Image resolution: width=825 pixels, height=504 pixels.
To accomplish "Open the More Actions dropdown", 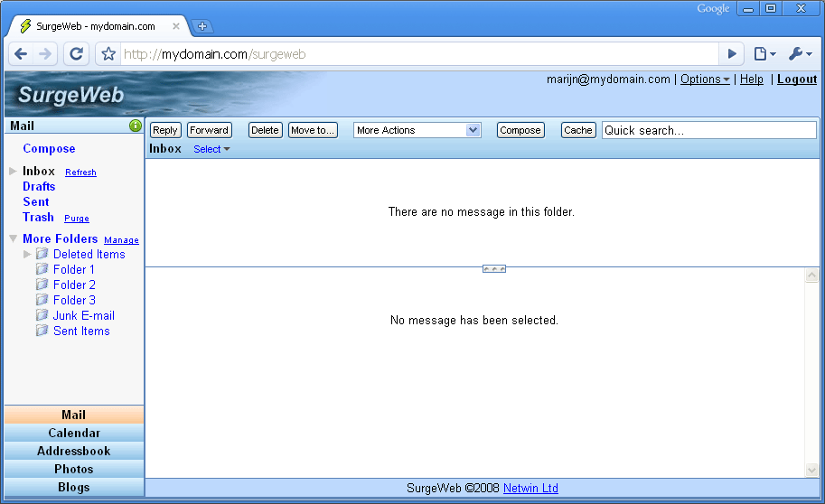I will point(417,130).
